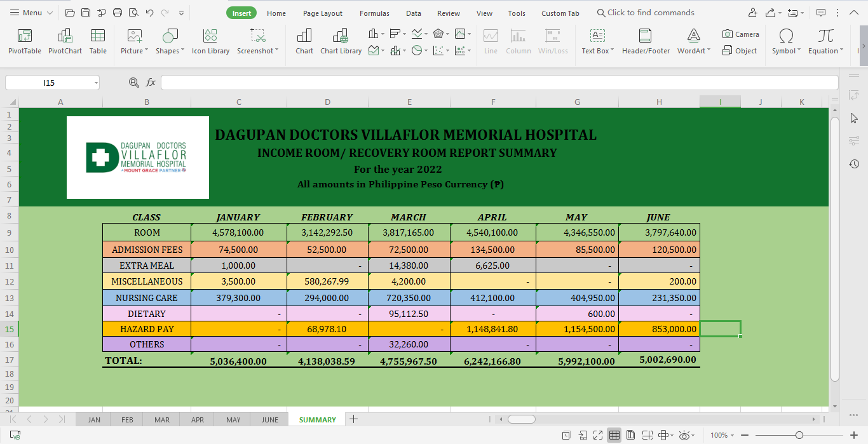Viewport: 868px width, 444px height.
Task: Open the Home tab
Action: coord(276,13)
